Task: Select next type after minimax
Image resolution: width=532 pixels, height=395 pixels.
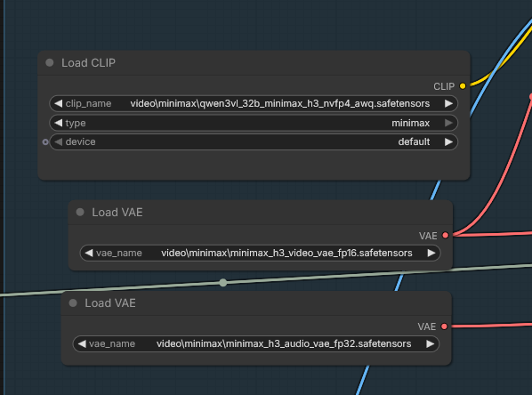Action: point(448,123)
